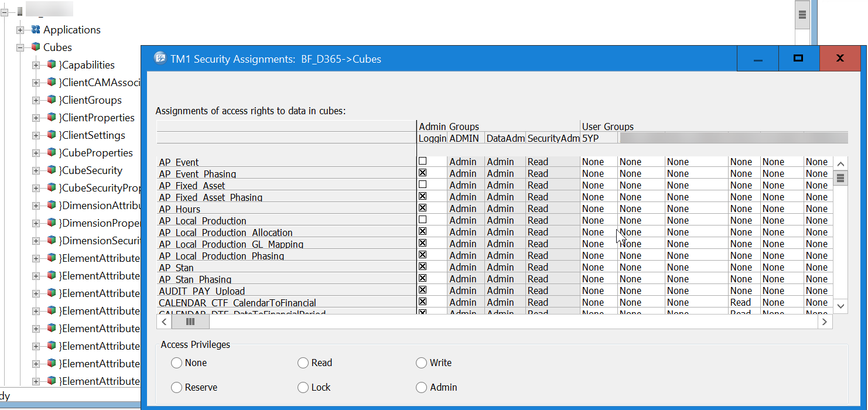This screenshot has height=410, width=868.
Task: Collapse the Cubes tree node
Action: coord(20,47)
